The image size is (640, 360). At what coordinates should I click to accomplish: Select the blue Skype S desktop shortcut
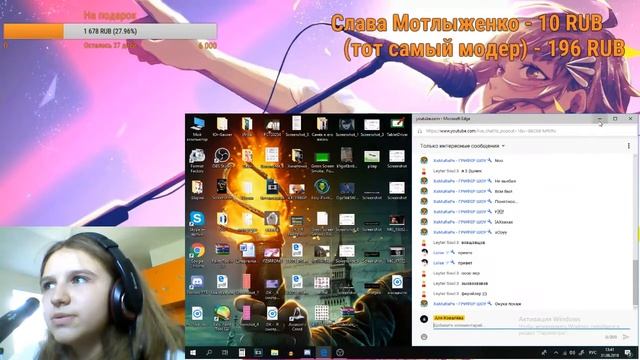[x=197, y=223]
